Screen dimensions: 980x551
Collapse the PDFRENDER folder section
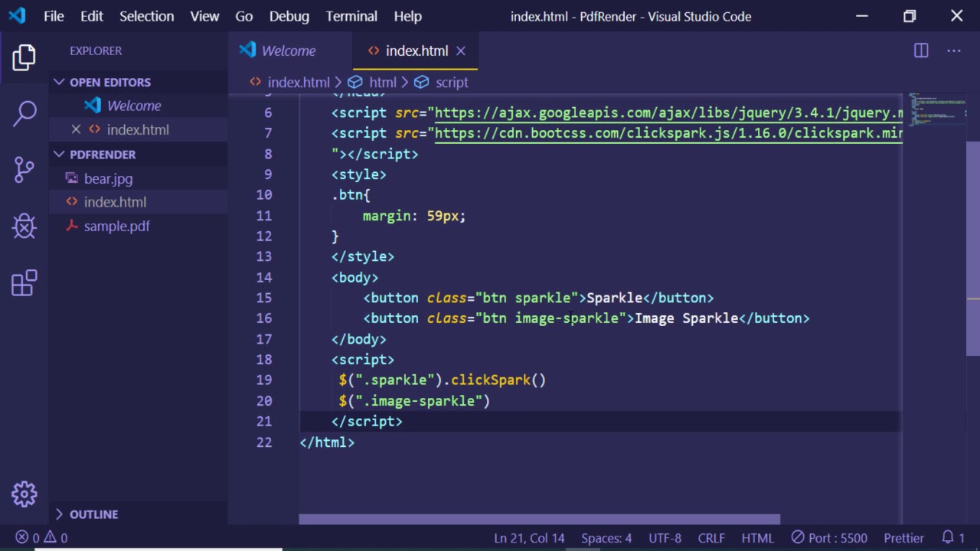click(x=102, y=154)
